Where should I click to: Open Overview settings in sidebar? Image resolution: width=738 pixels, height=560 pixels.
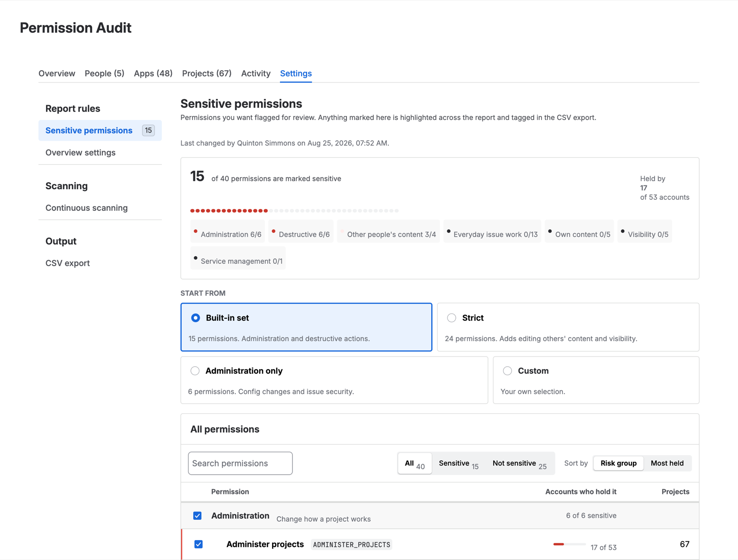click(100, 153)
